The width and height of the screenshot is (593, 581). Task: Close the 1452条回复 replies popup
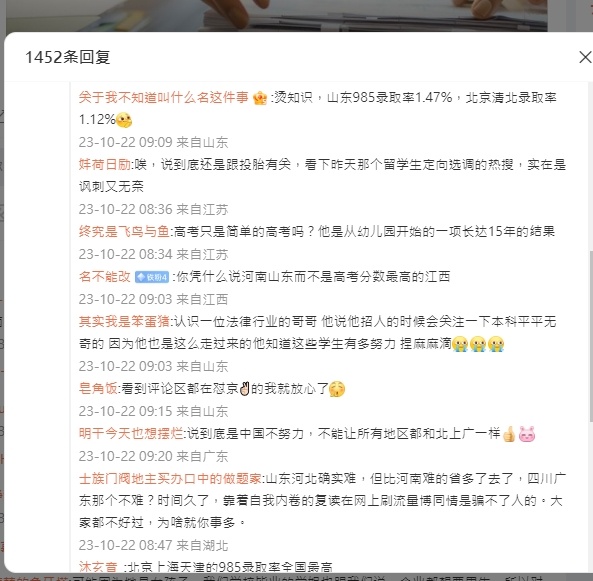[585, 57]
